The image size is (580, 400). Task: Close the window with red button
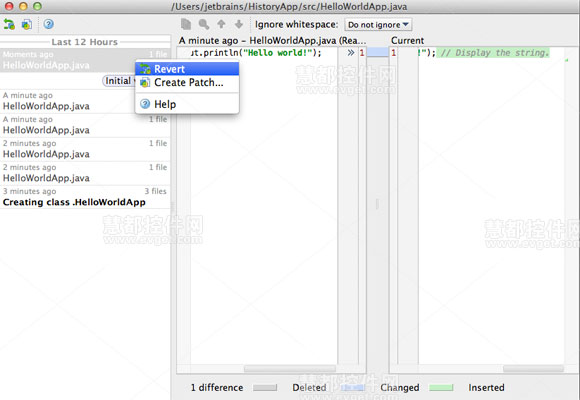point(9,6)
